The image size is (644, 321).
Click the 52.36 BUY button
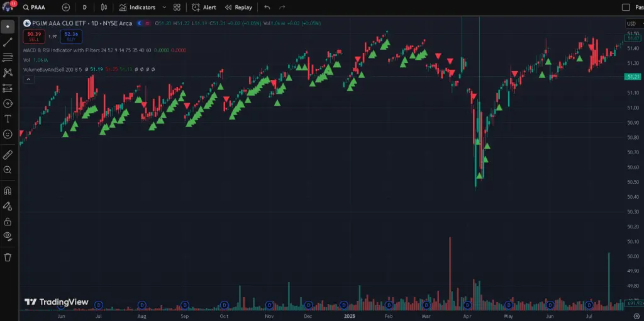71,37
